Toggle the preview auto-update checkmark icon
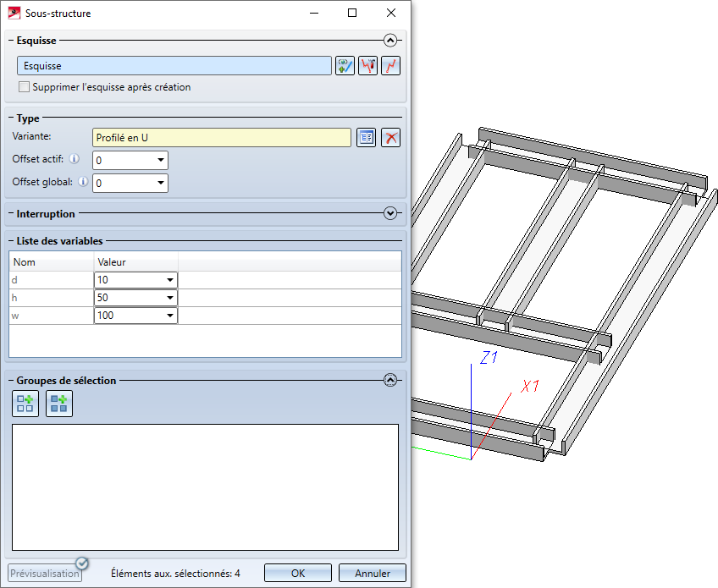Screen dimensions: 718x588 point(82,563)
